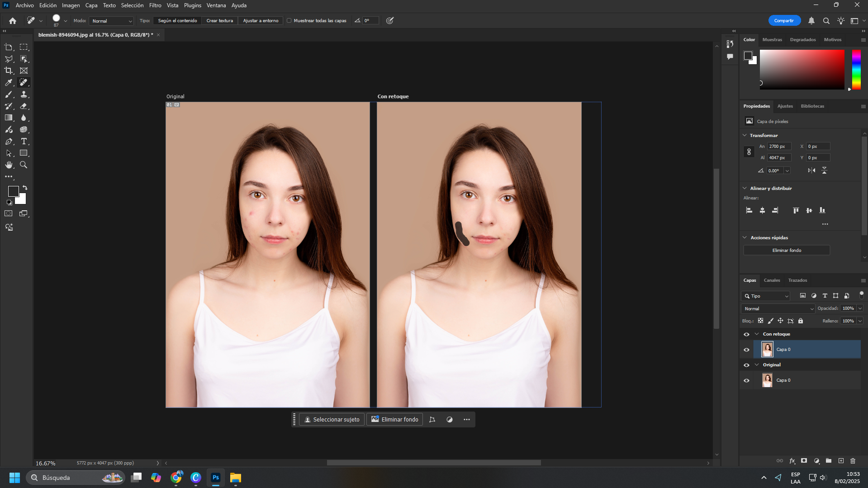868x488 pixels.
Task: Hide the Original layer group
Action: (x=746, y=365)
